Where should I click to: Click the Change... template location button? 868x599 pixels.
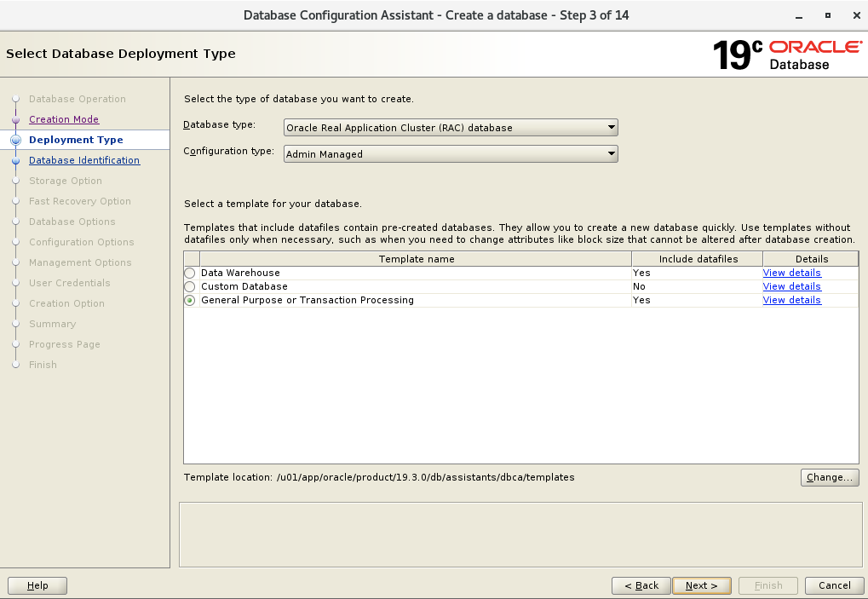coord(830,477)
